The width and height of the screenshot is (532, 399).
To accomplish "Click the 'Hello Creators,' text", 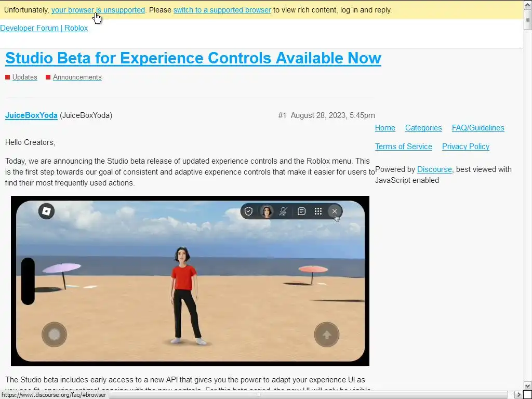I will click(x=30, y=142).
